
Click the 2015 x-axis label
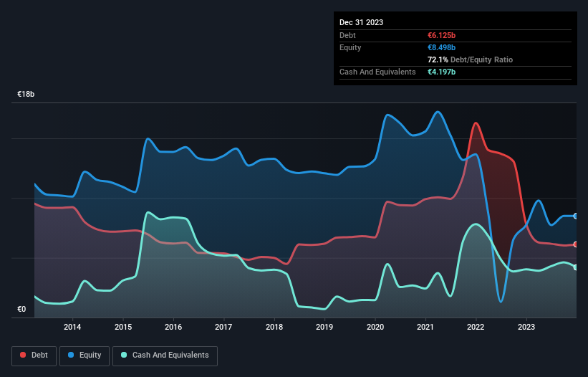[123, 327]
